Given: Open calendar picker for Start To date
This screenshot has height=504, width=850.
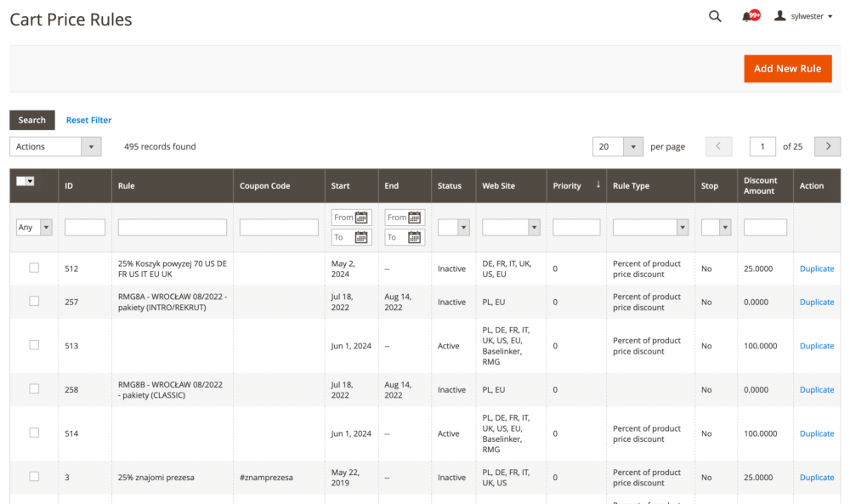Looking at the screenshot, I should pos(361,238).
